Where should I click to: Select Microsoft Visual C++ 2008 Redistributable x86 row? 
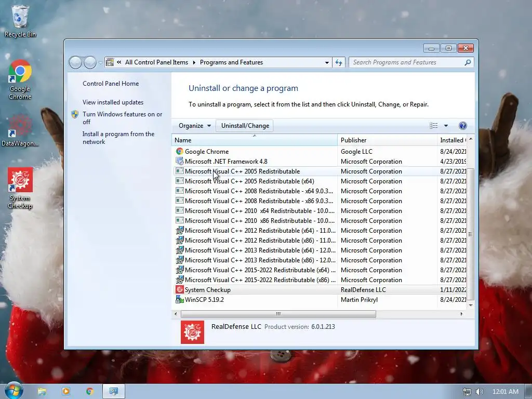(x=320, y=201)
